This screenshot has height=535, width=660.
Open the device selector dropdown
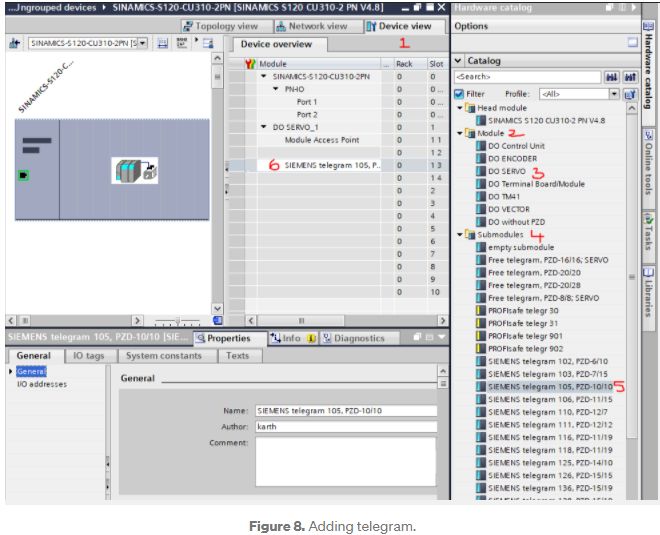click(x=143, y=43)
